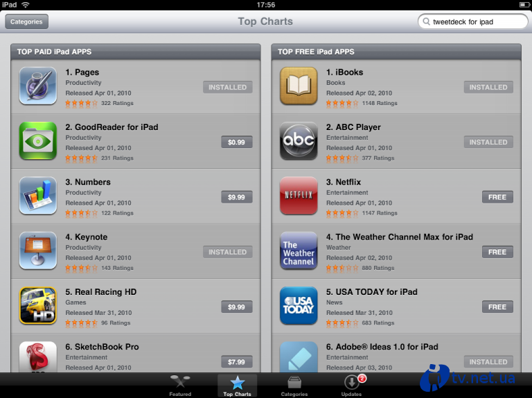Screen dimensions: 532x398
Task: Tap FREE button for USA TODAY
Action: pyautogui.click(x=497, y=307)
